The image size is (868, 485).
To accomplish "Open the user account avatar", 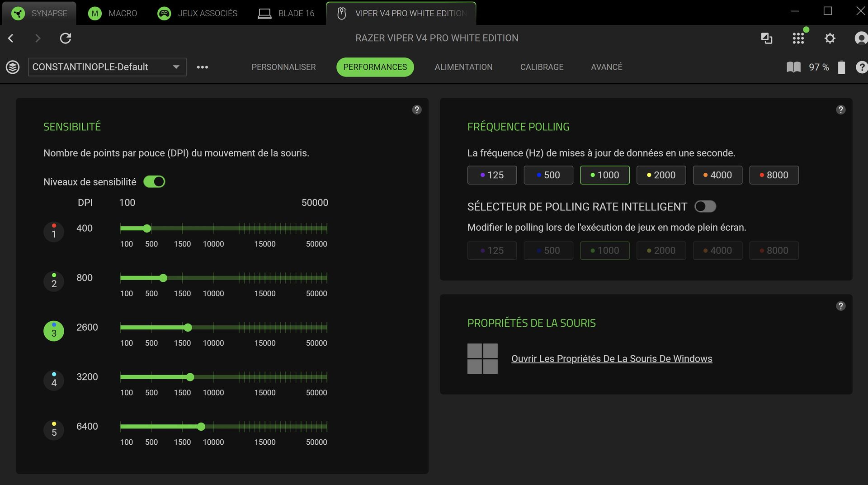I will pyautogui.click(x=861, y=38).
